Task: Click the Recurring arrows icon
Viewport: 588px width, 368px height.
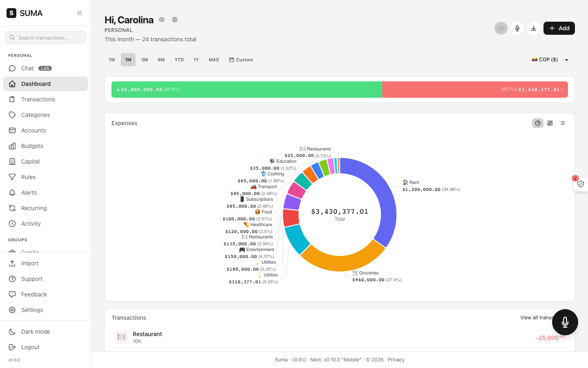Action: pyautogui.click(x=12, y=208)
